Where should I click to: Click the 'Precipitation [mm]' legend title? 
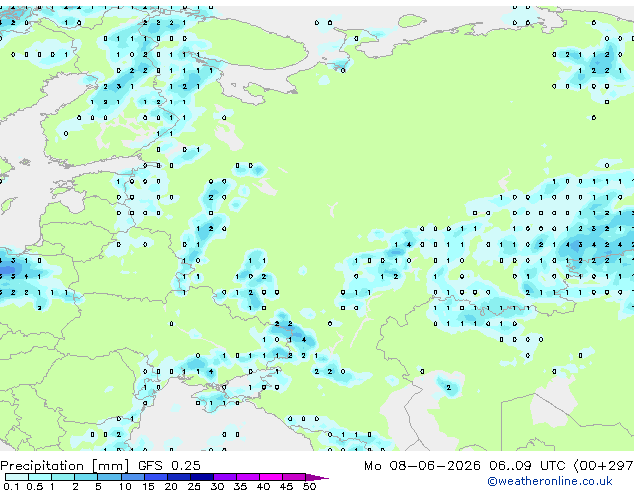pyautogui.click(x=65, y=466)
